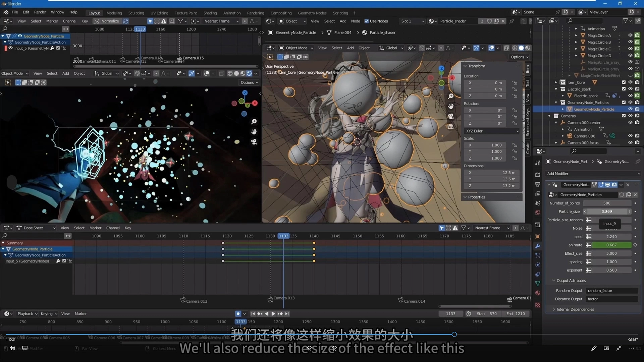Click the animate keyframe diamond icon
The height and width of the screenshot is (362, 644).
pyautogui.click(x=635, y=245)
